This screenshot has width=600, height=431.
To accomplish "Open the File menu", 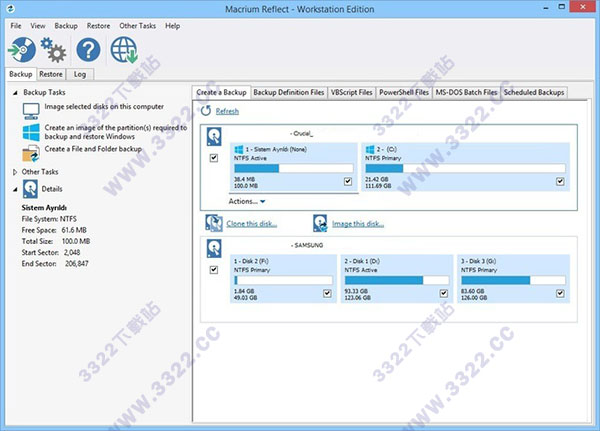I will (x=16, y=26).
